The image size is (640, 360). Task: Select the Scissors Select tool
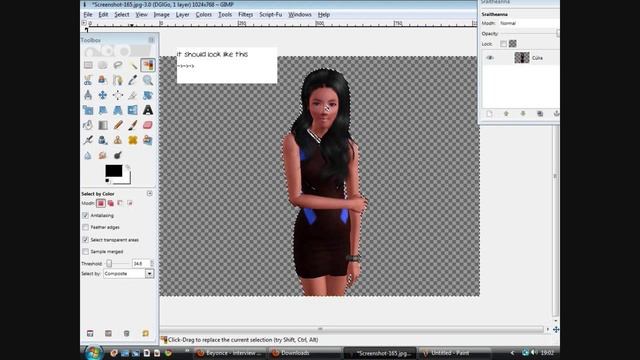88,80
